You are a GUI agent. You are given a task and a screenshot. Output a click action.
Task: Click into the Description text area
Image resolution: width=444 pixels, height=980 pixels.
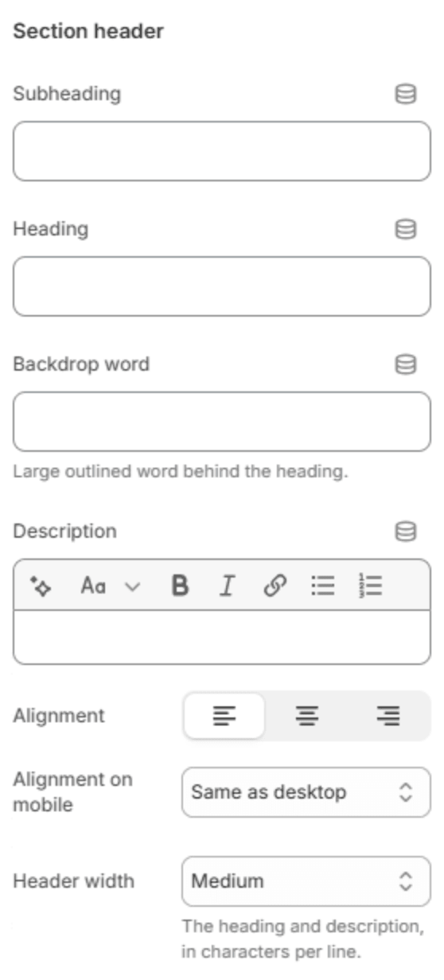[x=222, y=637]
